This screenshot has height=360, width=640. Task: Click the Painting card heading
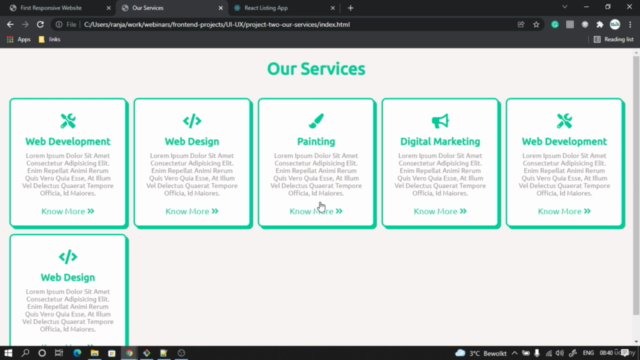(316, 142)
